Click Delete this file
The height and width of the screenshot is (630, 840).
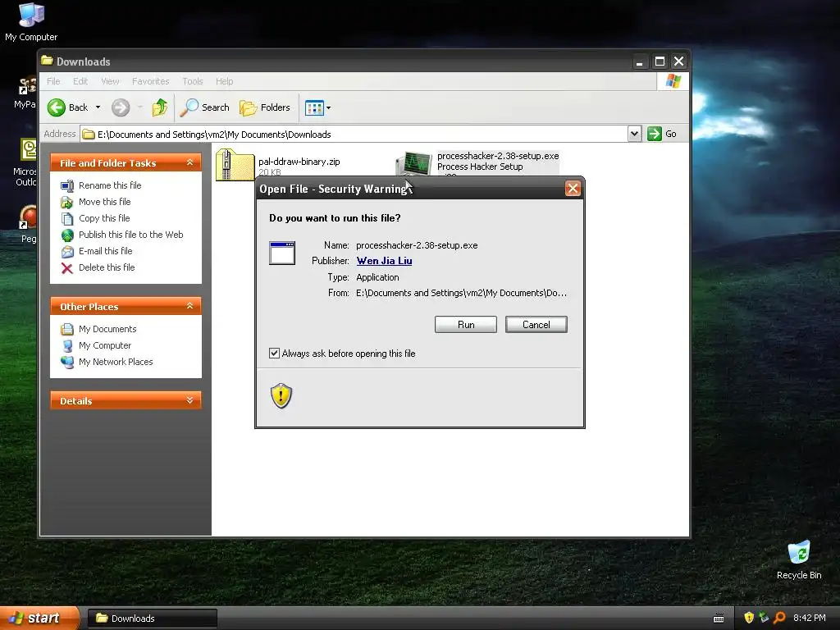click(107, 267)
